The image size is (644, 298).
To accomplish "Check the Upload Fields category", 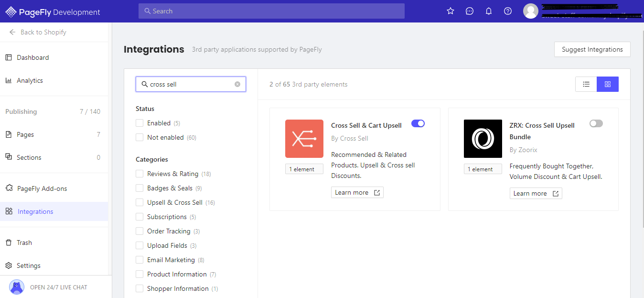I will tap(140, 245).
